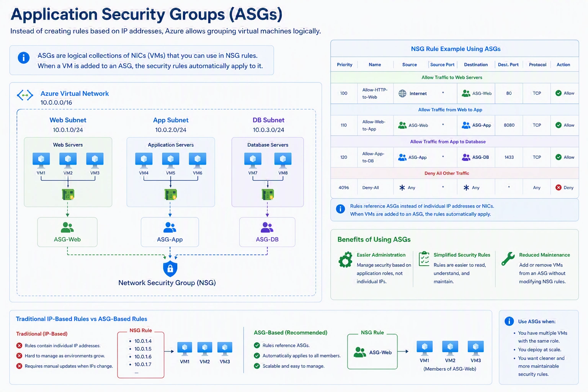Click the NIC card icon under Database Servers
Image resolution: width=588 pixels, height=392 pixels.
(268, 194)
